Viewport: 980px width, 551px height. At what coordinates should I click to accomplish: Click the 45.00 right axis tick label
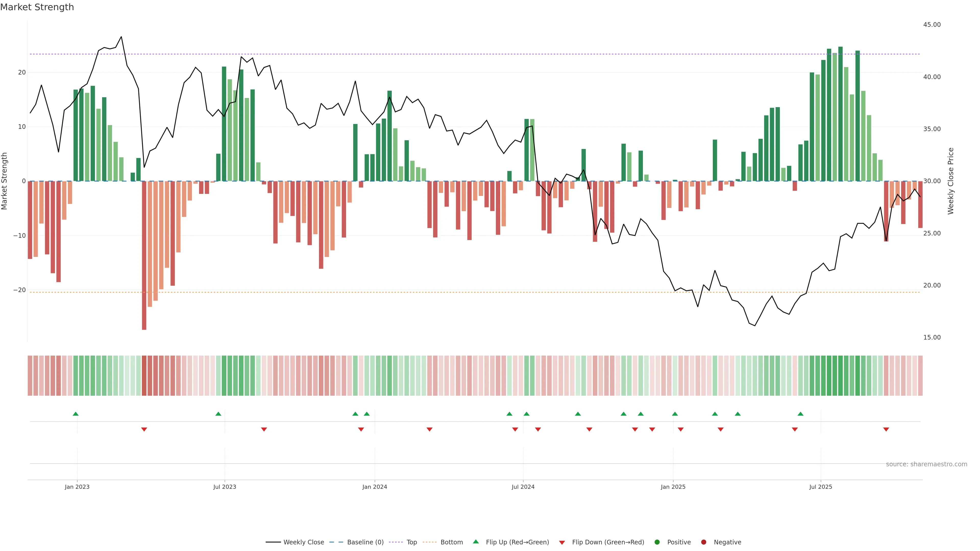pyautogui.click(x=932, y=25)
